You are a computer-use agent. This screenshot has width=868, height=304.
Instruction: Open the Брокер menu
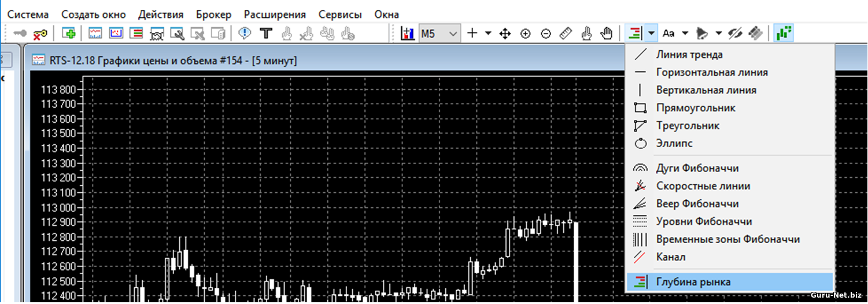(x=213, y=14)
